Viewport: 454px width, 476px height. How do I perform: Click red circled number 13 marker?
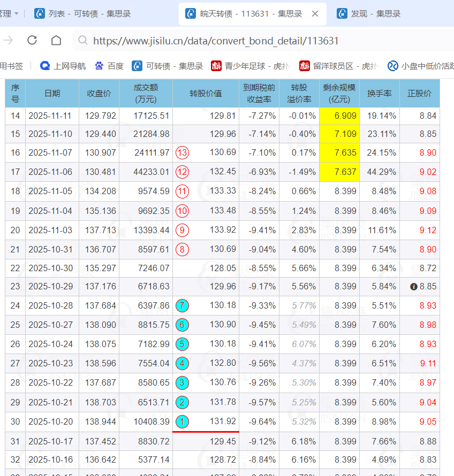click(x=182, y=153)
